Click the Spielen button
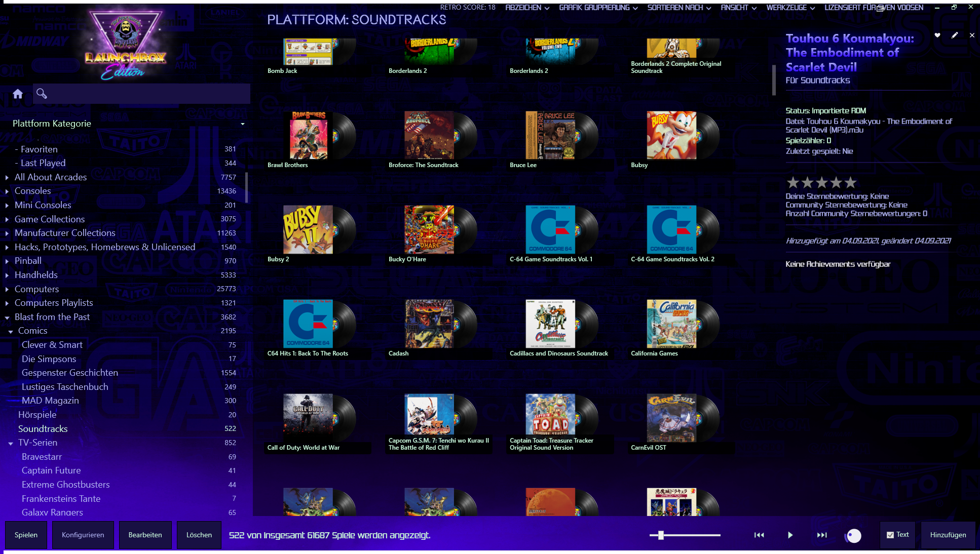Image resolution: width=980 pixels, height=554 pixels. [26, 535]
